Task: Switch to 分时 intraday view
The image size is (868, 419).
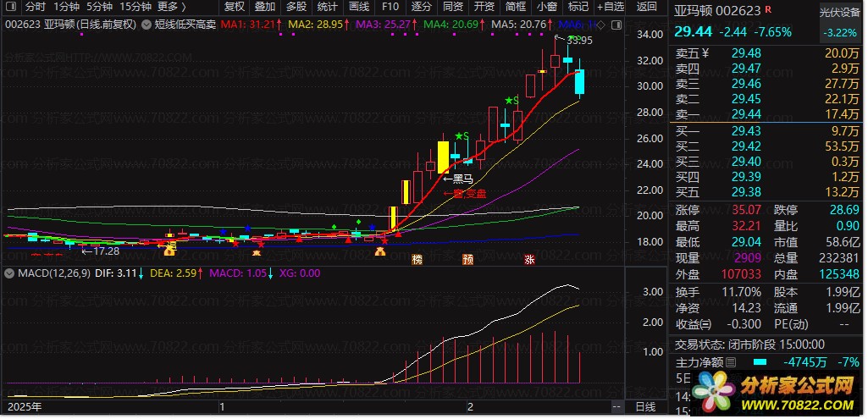Action: [36, 7]
